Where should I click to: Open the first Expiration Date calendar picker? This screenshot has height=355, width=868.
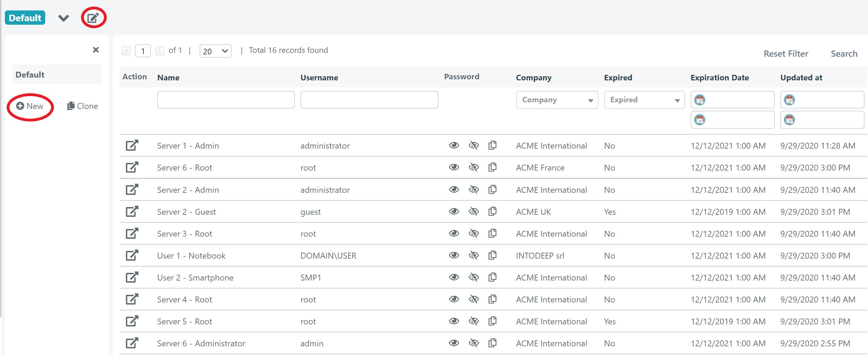pos(700,100)
